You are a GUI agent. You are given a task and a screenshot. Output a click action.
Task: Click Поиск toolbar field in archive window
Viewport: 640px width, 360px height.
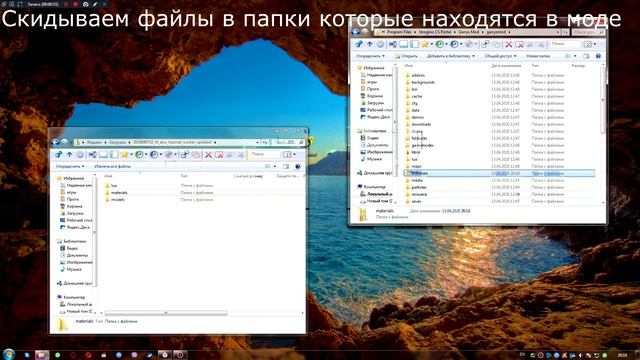(x=265, y=154)
